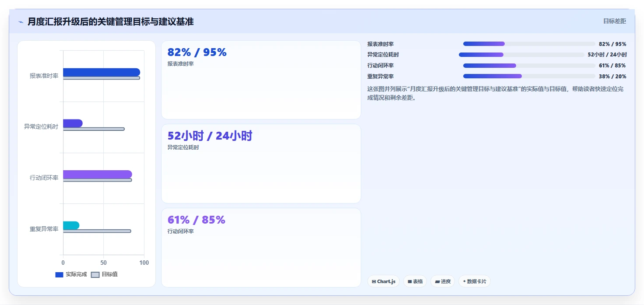Click the 61% / 85% value beside progress bar
This screenshot has height=305, width=644.
tap(612, 66)
